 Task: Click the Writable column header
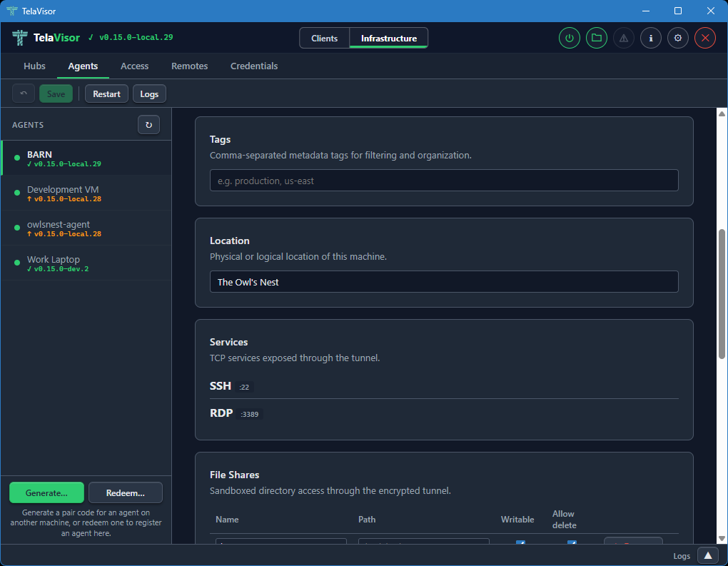pos(517,519)
